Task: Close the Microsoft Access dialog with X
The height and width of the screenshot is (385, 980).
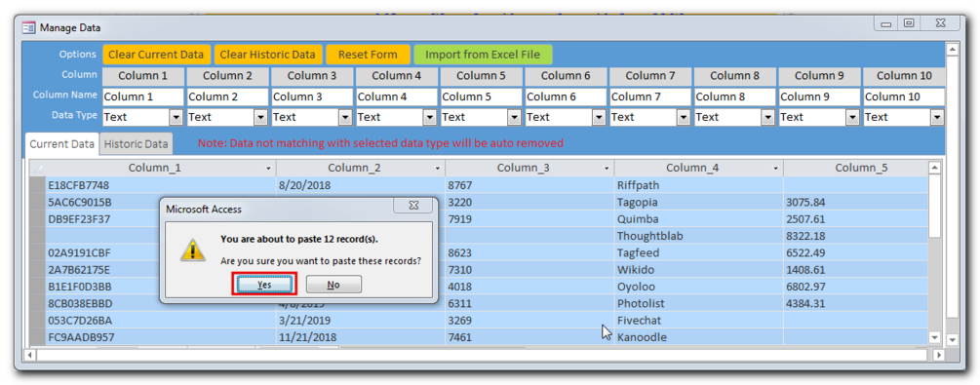Action: point(413,206)
